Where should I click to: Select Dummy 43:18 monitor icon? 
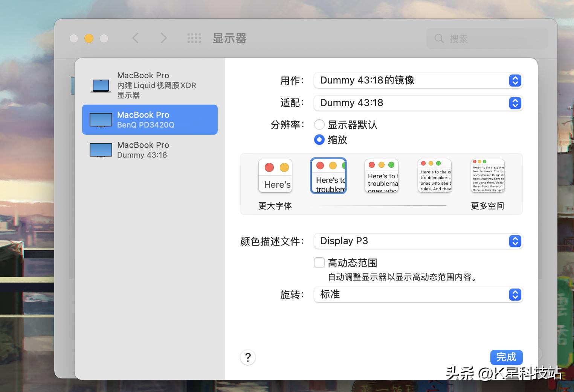point(101,150)
